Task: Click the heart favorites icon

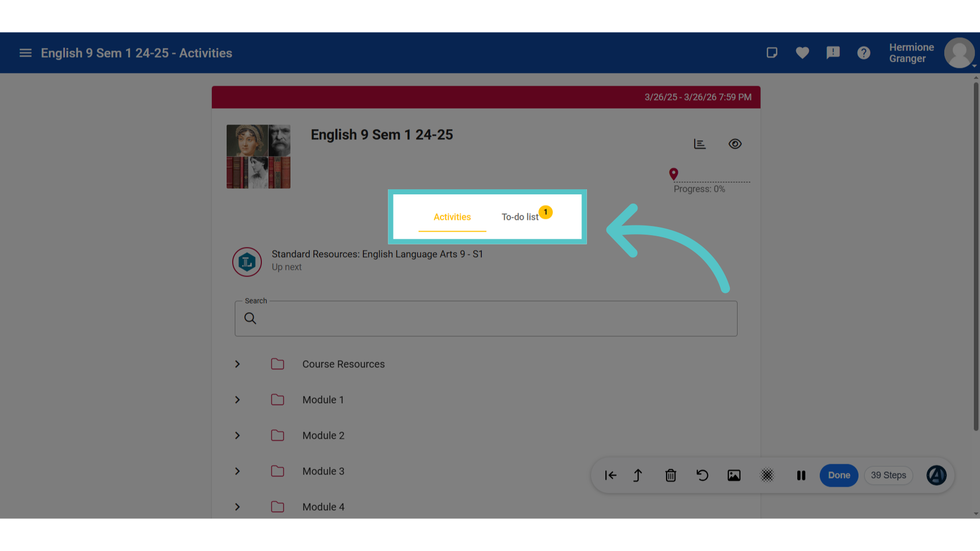Action: coord(802,53)
